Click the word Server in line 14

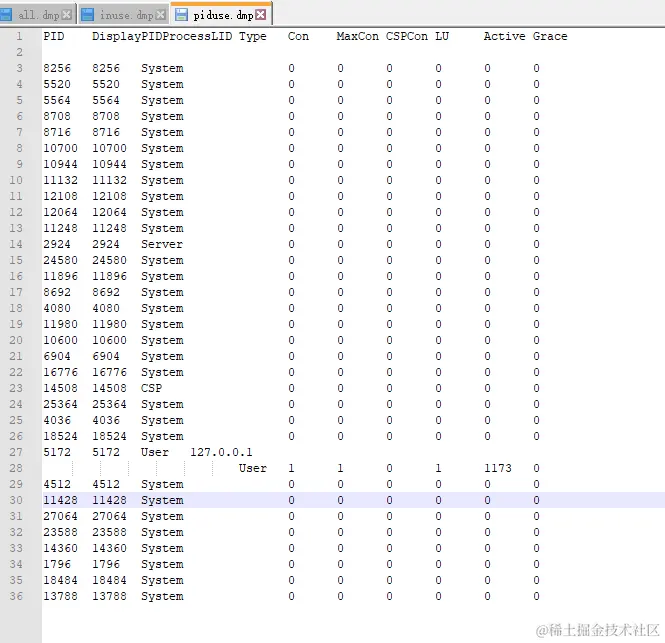point(162,244)
